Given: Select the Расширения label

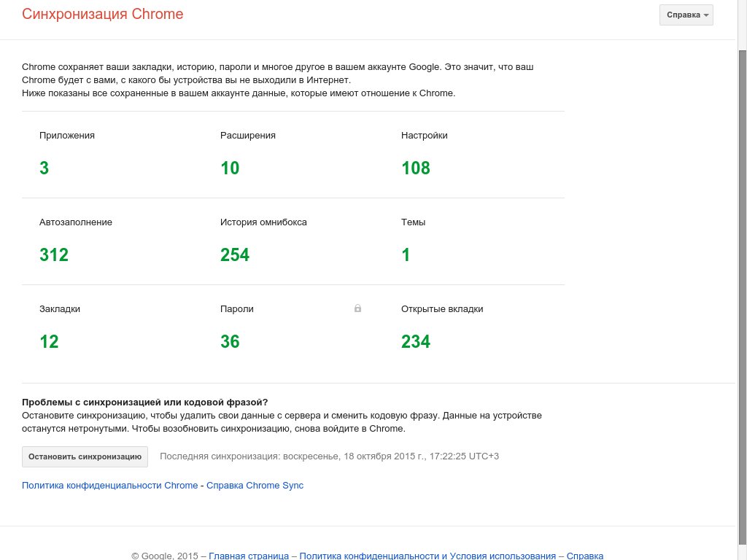Looking at the screenshot, I should click(x=248, y=135).
